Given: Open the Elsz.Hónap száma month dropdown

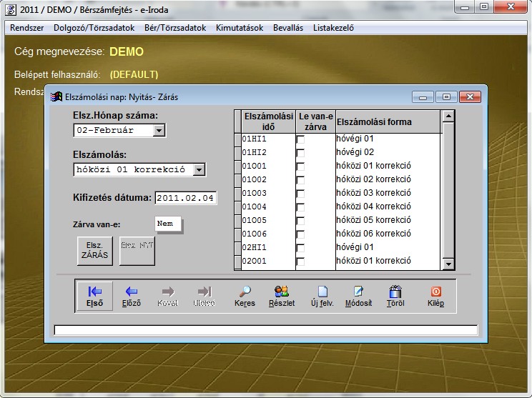Looking at the screenshot, I should 159,130.
